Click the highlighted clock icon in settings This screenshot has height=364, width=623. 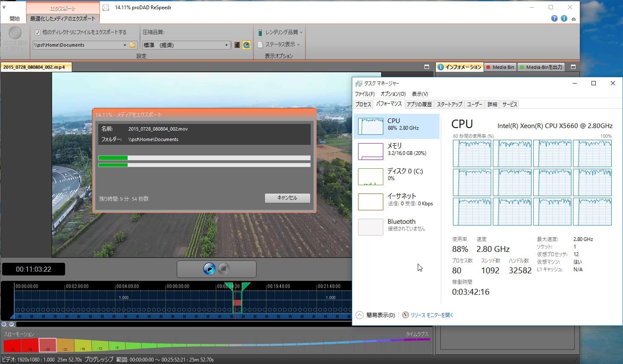[x=246, y=45]
